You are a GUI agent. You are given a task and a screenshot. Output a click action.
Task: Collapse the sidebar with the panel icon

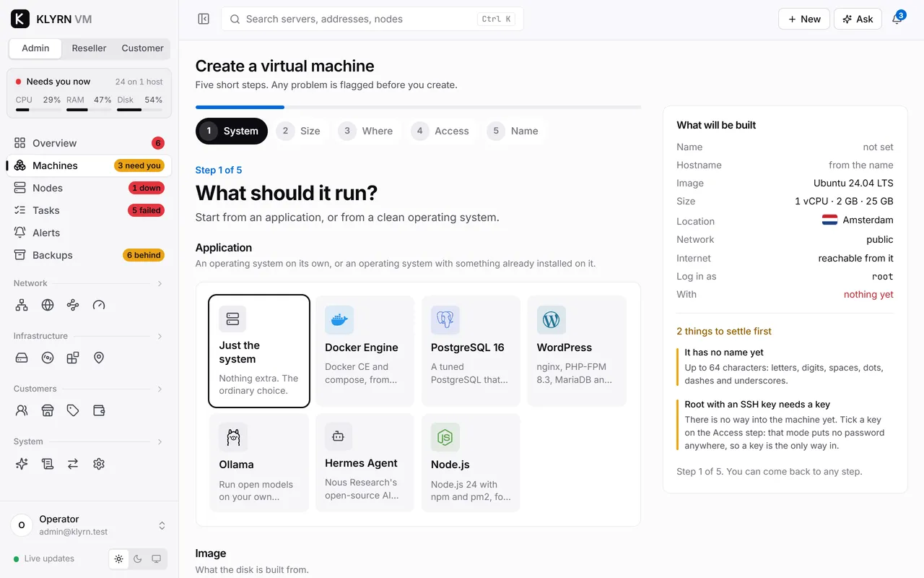tap(204, 19)
